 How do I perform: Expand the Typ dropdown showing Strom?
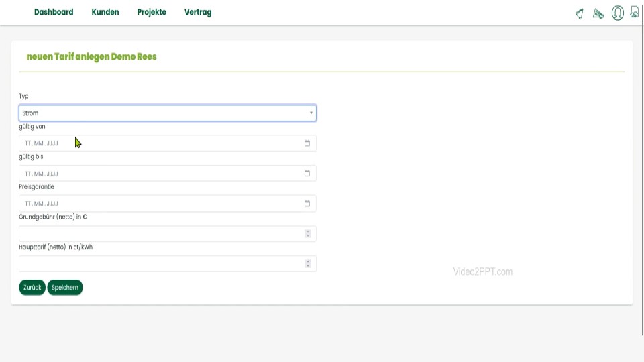167,113
